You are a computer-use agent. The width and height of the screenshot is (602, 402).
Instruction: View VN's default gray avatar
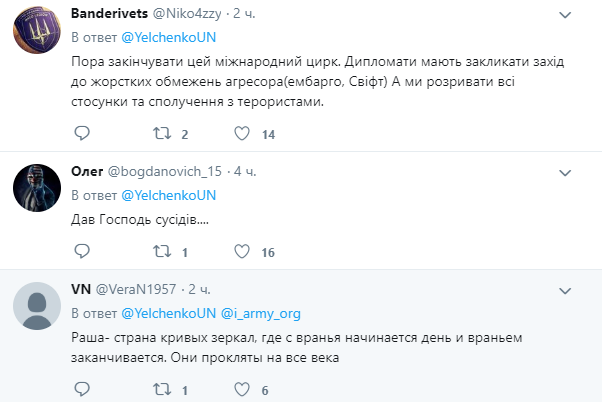[37, 306]
